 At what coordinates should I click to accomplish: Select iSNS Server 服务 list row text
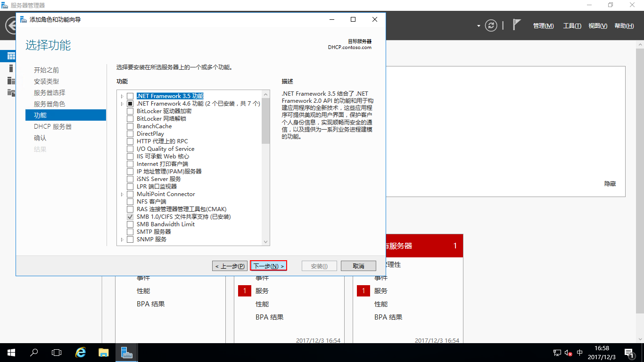point(158,179)
